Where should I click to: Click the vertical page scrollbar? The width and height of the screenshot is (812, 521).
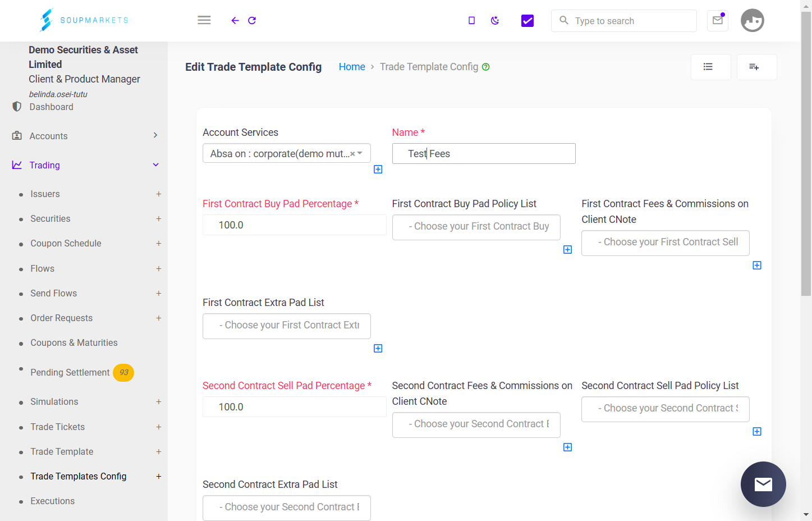806,153
